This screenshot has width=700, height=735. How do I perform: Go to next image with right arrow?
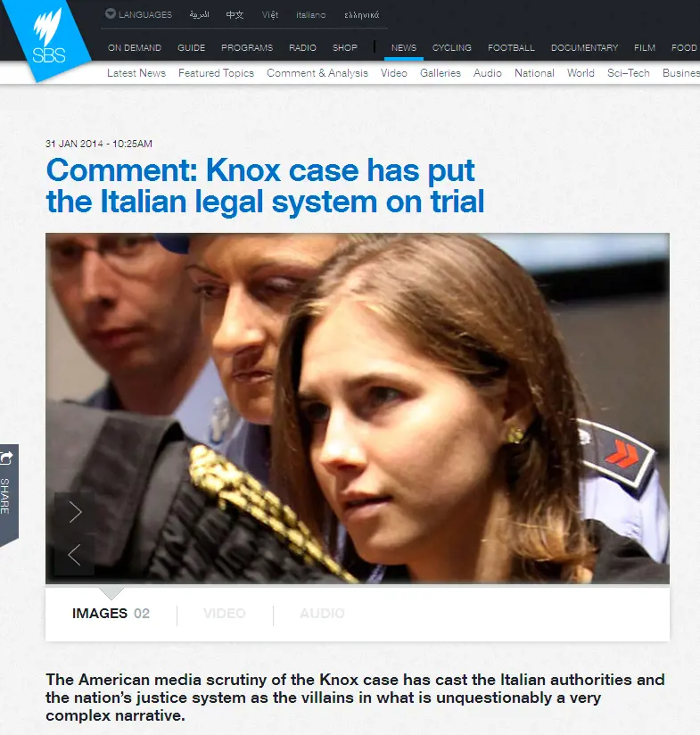coord(75,512)
